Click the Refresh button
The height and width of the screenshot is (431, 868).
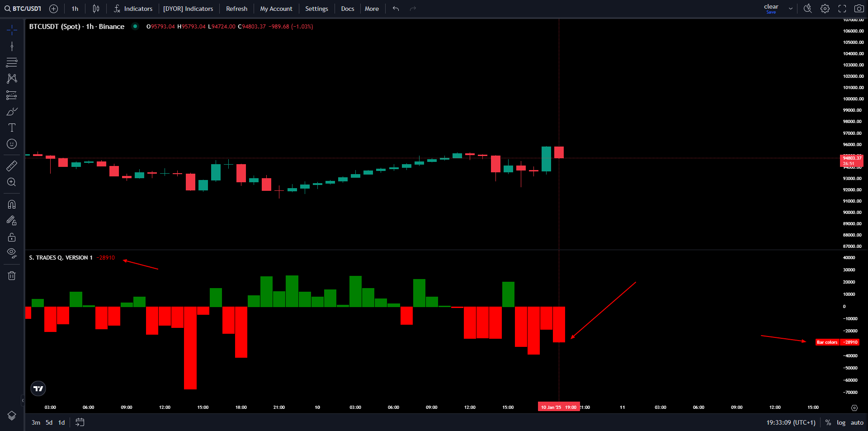click(236, 9)
